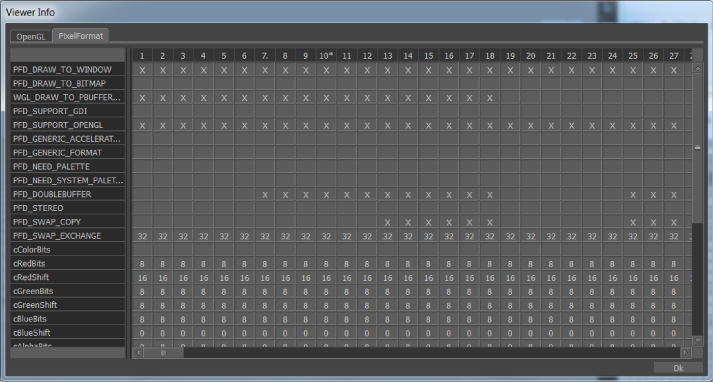Click the X in PFD_SUPPORT_OPENGL row, column 20
Viewport: 713px width, 382px height.
pos(531,126)
